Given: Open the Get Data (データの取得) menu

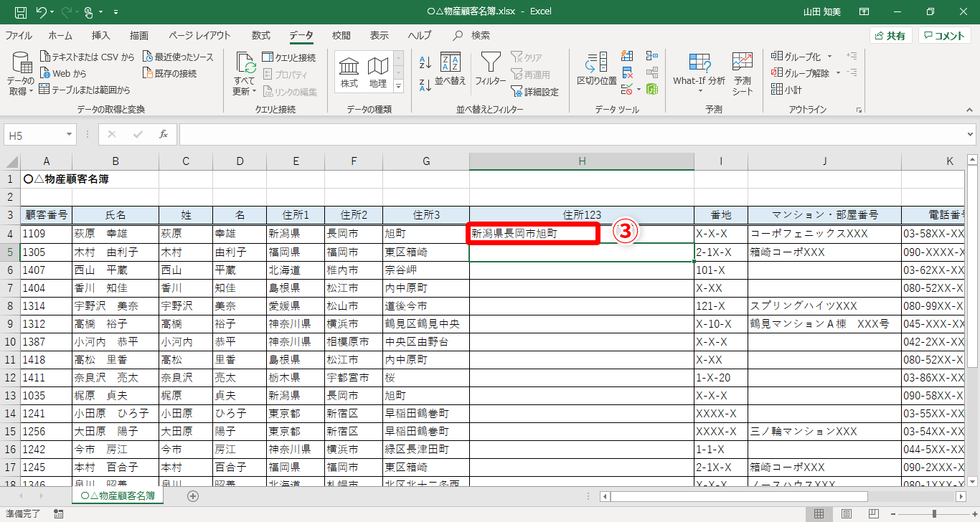Looking at the screenshot, I should point(20,75).
